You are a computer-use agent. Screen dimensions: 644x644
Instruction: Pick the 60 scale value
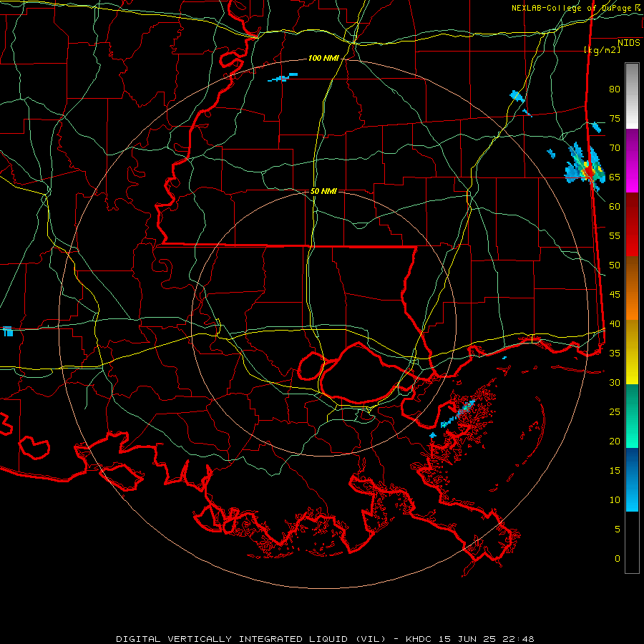(615, 207)
